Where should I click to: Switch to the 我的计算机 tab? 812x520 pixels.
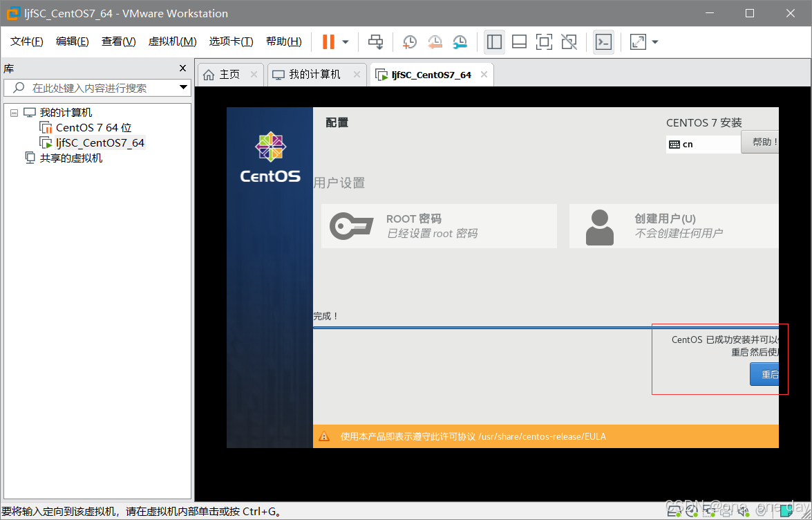(315, 75)
